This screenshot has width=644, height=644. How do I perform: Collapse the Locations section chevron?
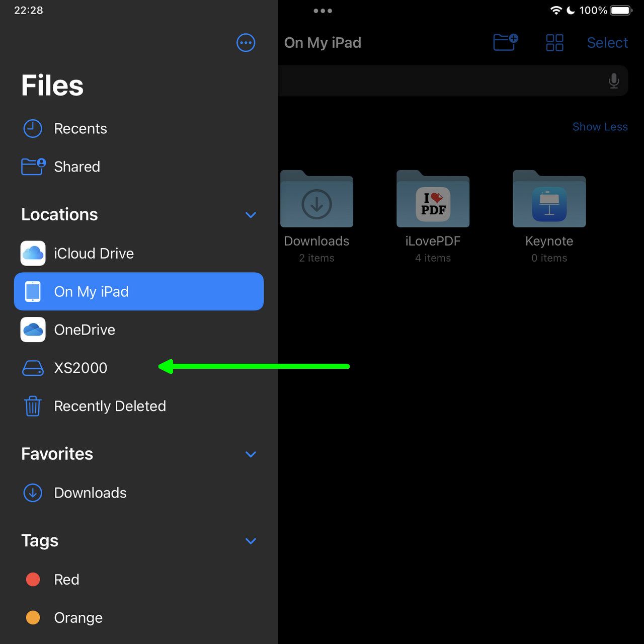tap(251, 215)
